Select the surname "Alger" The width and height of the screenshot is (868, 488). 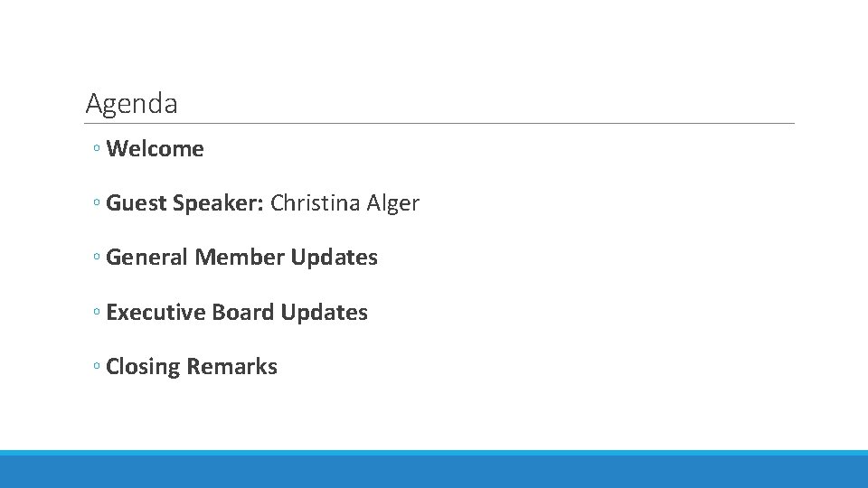pos(393,203)
